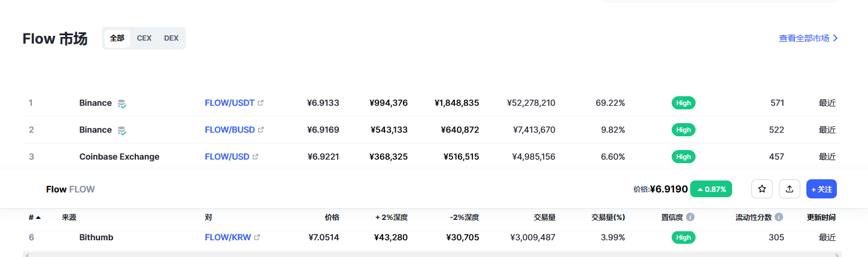
Task: Click verified reserves icon on second Binance row
Action: coord(122,130)
